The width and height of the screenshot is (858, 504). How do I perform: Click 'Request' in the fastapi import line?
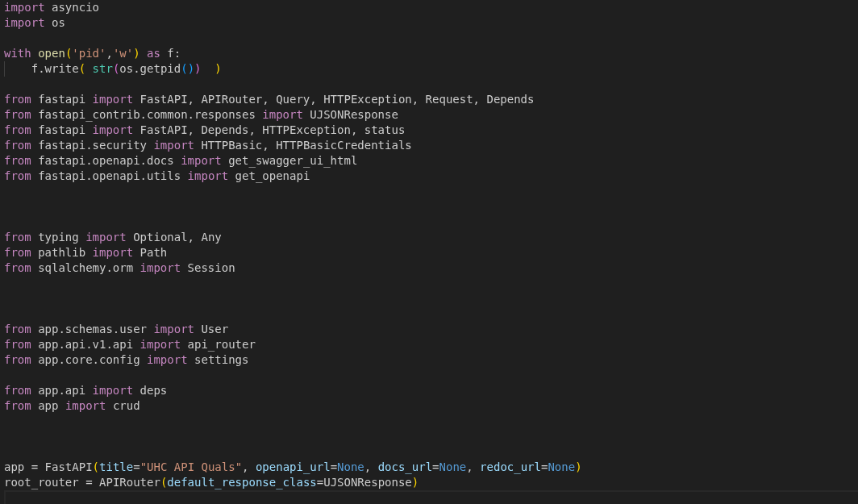pos(448,100)
